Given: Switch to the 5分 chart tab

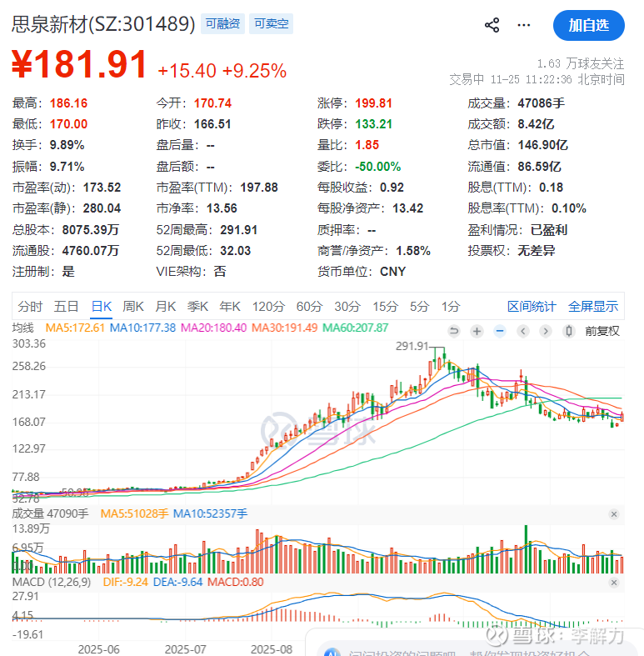Looking at the screenshot, I should [419, 307].
